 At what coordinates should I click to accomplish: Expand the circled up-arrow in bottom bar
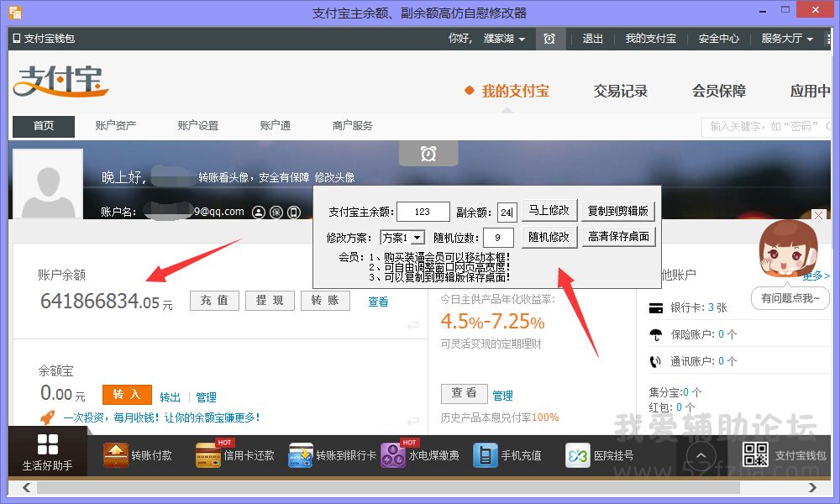click(x=701, y=456)
